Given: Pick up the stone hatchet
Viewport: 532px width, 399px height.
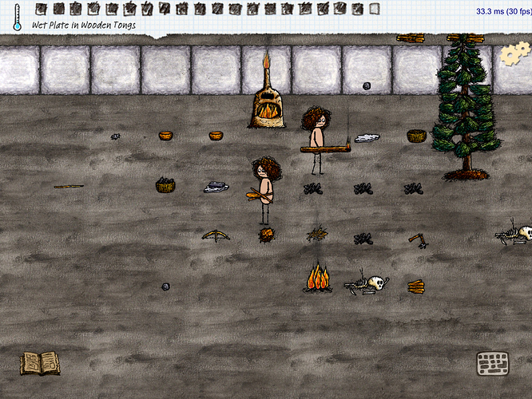Looking at the screenshot, I should click(419, 241).
